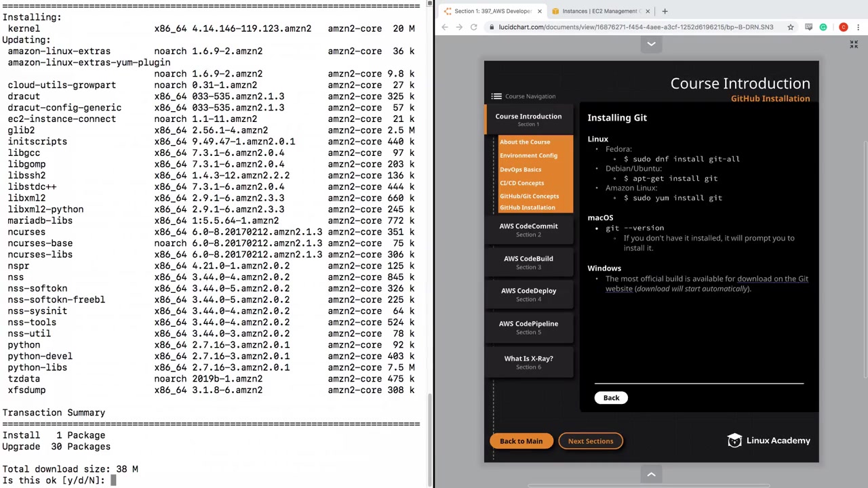Click the browser back arrow
This screenshot has height=488, width=868.
445,27
